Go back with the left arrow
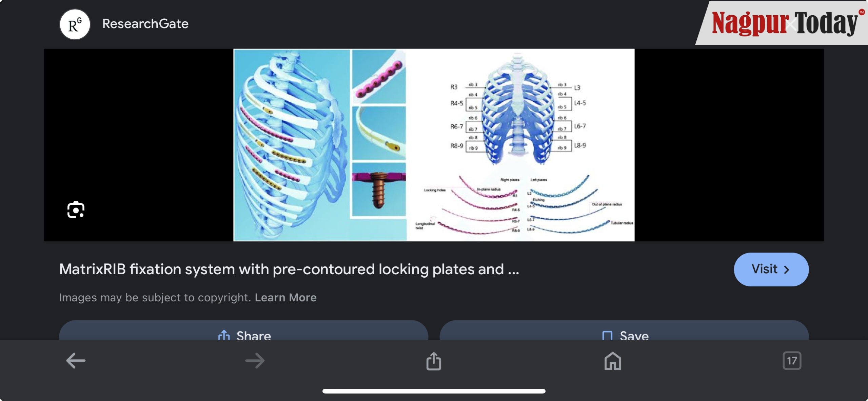Screen dimensions: 868x401 click(76, 361)
